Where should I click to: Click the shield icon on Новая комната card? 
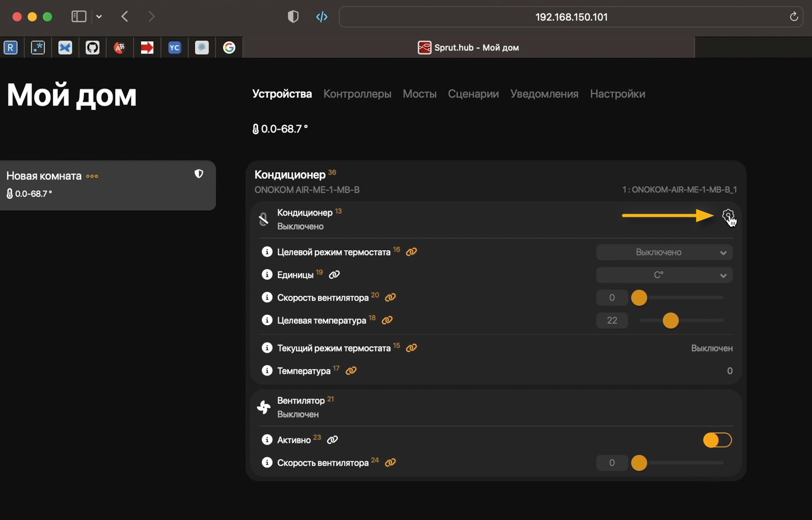(x=199, y=174)
